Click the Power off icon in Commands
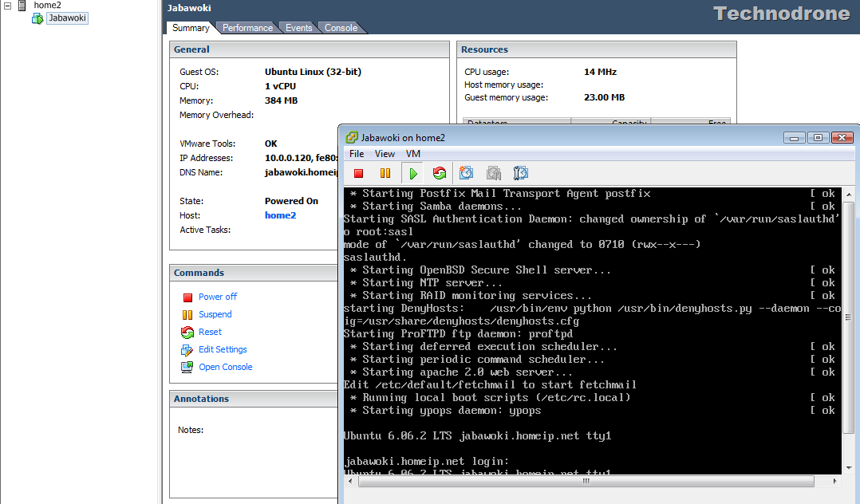This screenshot has width=860, height=504. (x=187, y=297)
